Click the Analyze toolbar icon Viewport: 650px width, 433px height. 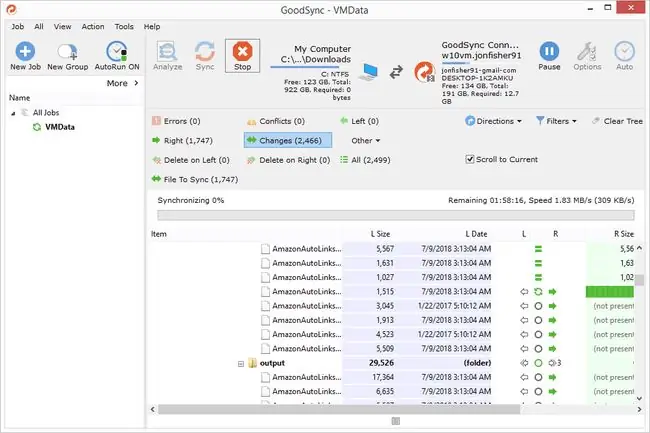[x=167, y=51]
